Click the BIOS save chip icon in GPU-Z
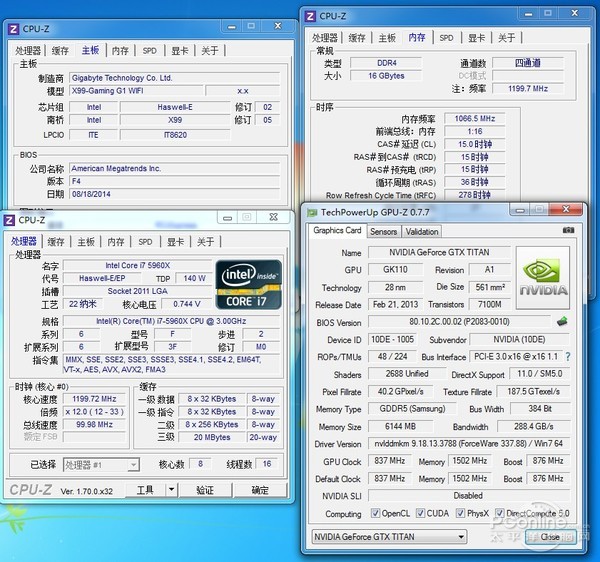600x562 pixels. click(562, 321)
